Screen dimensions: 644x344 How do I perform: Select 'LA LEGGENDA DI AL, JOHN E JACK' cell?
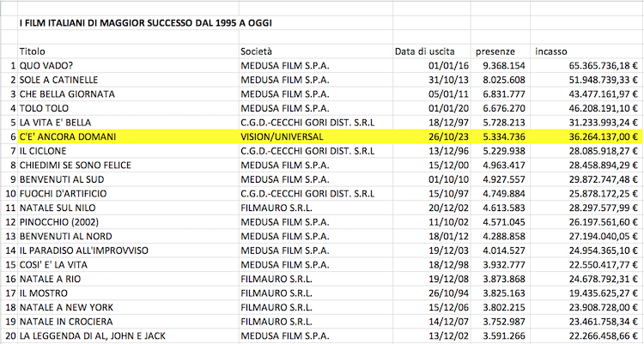[x=128, y=335]
